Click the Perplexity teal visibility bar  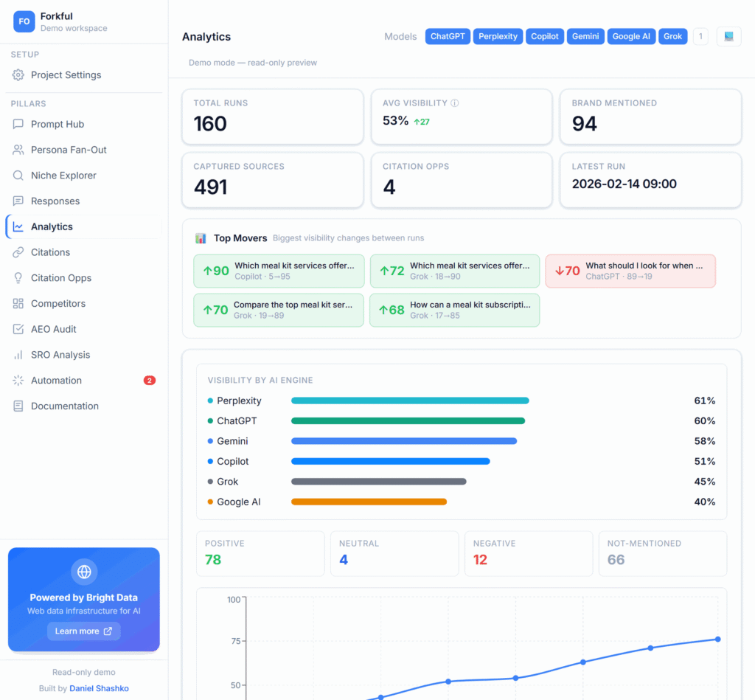pos(410,401)
